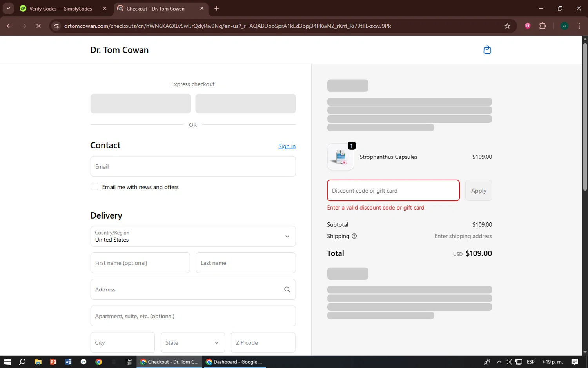View site information icon in address bar
The height and width of the screenshot is (368, 588).
coord(56,26)
